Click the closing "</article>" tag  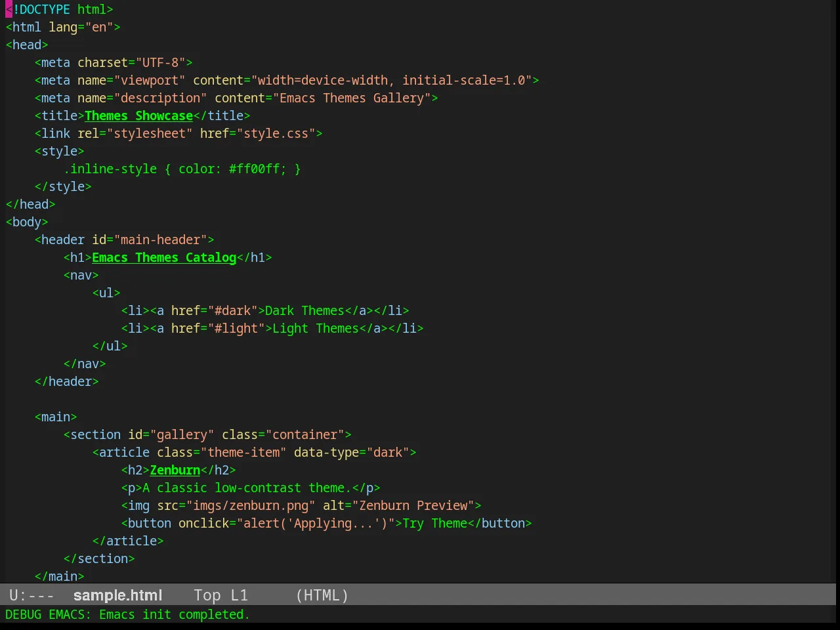[128, 541]
